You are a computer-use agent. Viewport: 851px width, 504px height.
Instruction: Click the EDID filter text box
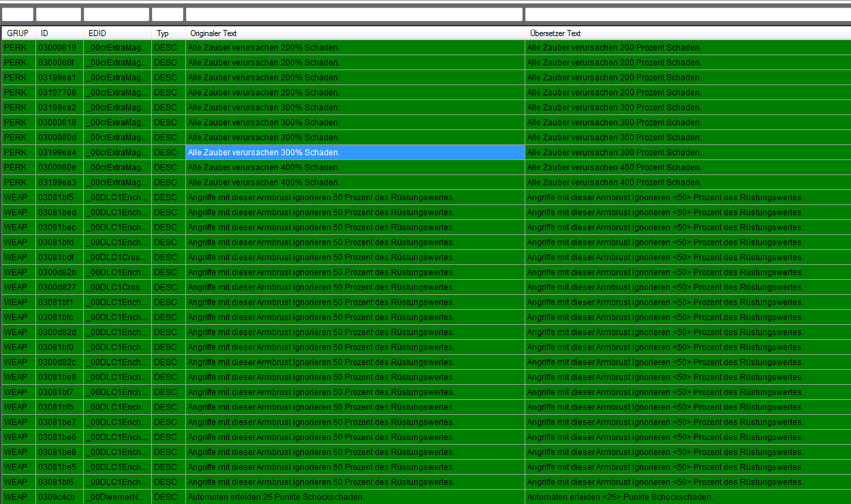tap(117, 14)
